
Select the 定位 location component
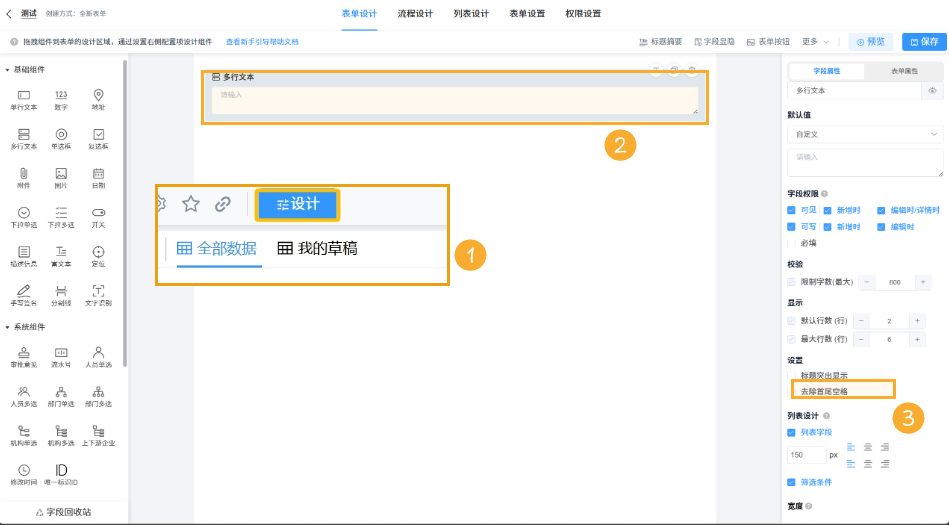[99, 257]
